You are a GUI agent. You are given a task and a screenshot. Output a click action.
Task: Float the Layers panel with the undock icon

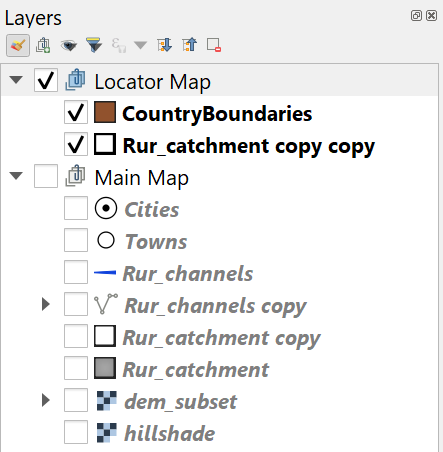pyautogui.click(x=416, y=16)
